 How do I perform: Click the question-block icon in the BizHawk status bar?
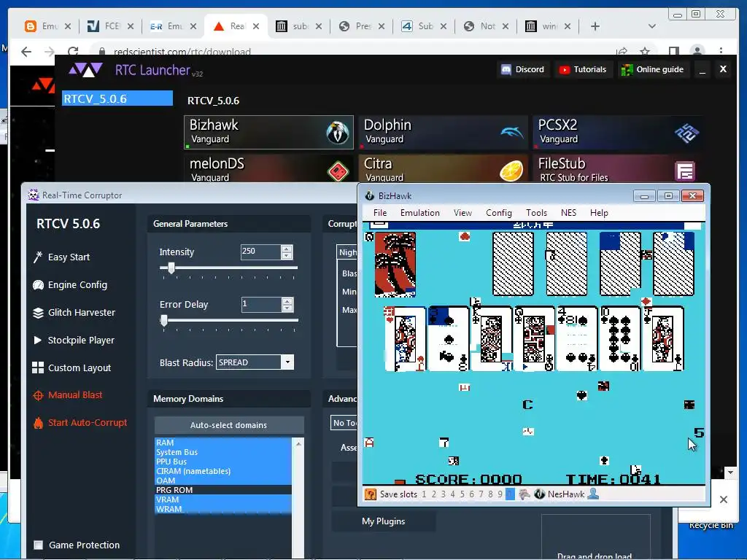tap(370, 494)
